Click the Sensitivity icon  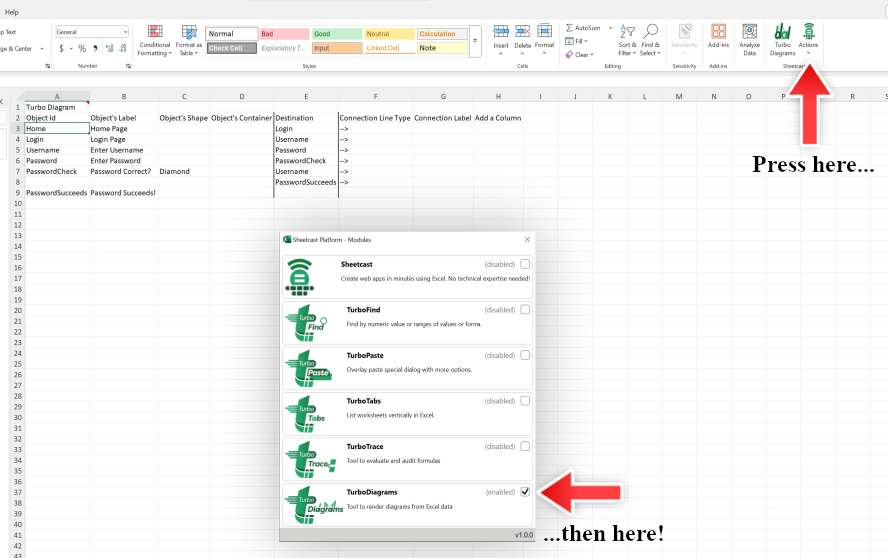tap(685, 31)
